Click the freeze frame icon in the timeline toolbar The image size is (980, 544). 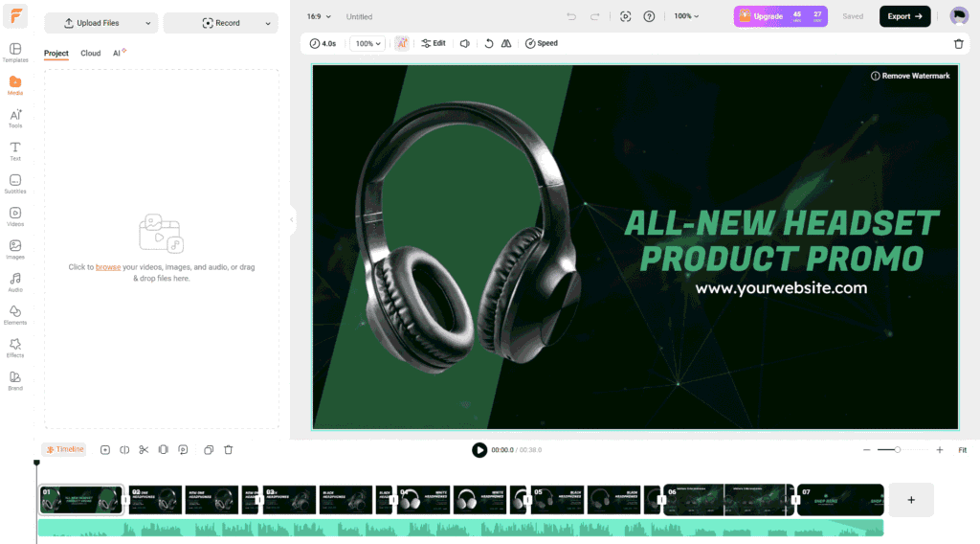click(x=163, y=449)
